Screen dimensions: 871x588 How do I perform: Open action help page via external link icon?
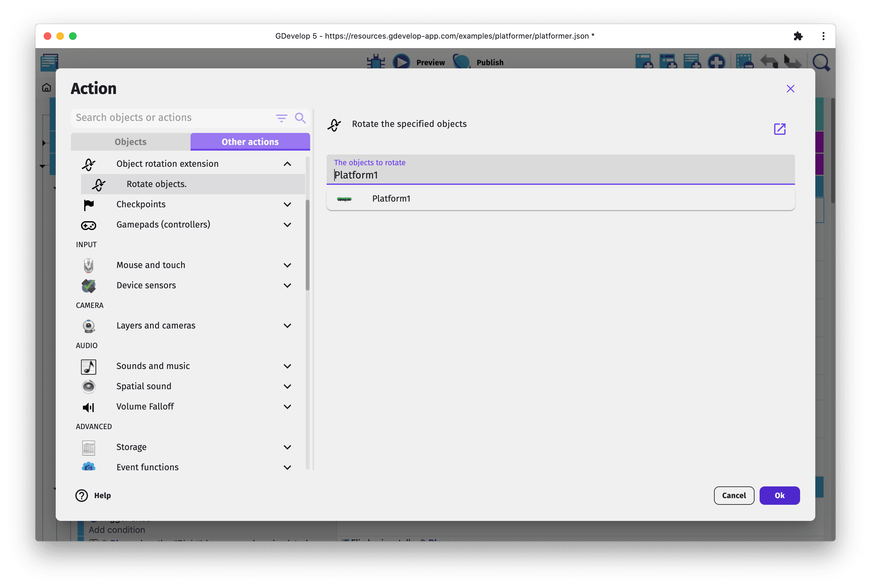click(x=779, y=129)
